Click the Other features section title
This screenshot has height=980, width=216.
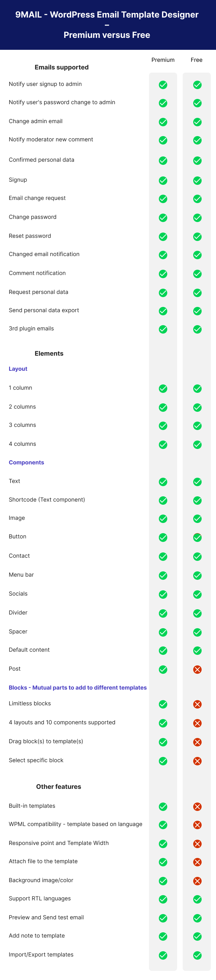(59, 786)
